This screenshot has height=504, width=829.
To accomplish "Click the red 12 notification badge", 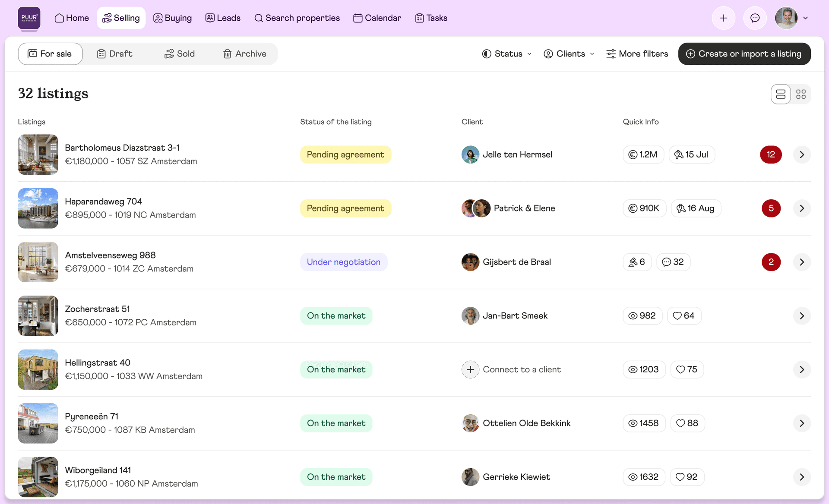I will tap(771, 154).
